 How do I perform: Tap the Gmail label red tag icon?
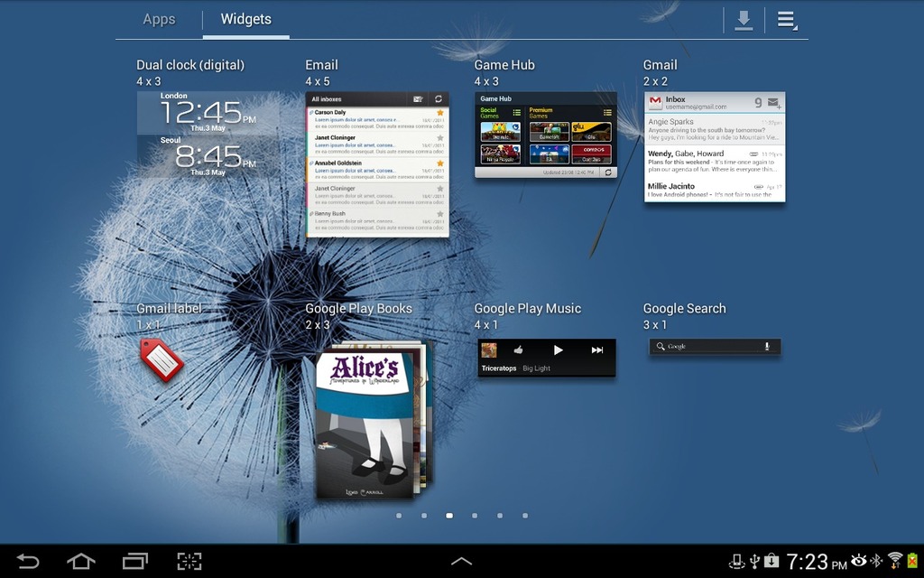pos(161,359)
